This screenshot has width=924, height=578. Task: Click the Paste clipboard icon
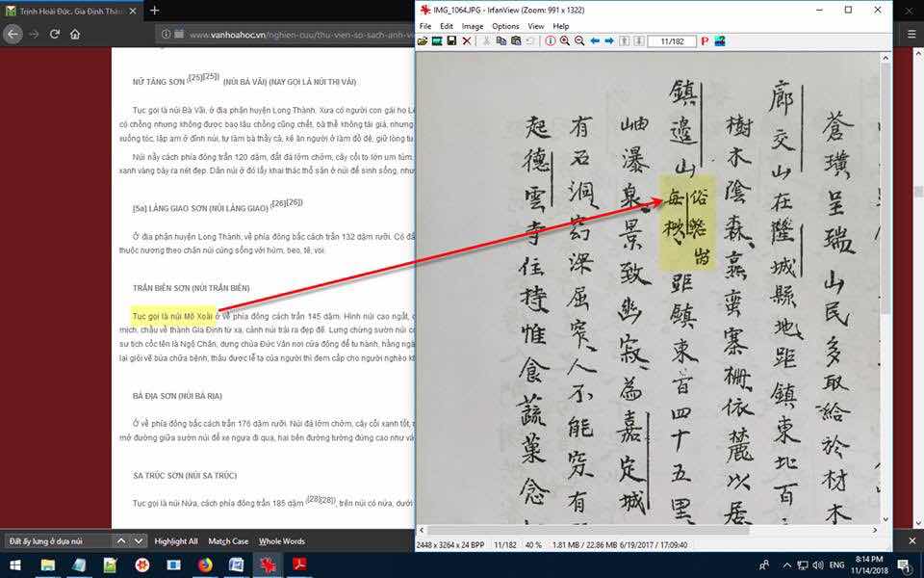coord(516,40)
